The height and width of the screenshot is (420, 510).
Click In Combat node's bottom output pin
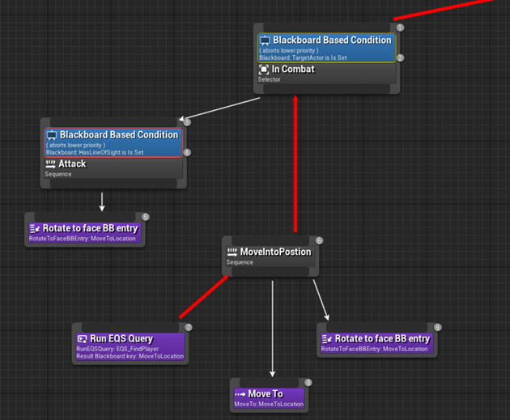pyautogui.click(x=326, y=89)
